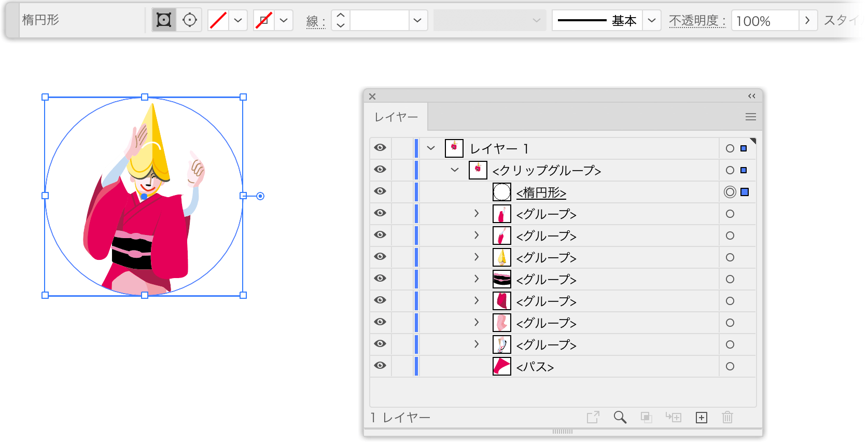Select the レイヤー panel tab
The height and width of the screenshot is (442, 868).
396,117
